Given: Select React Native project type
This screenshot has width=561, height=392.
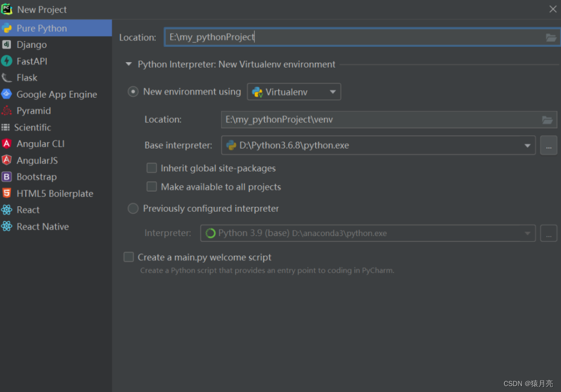Looking at the screenshot, I should click(x=56, y=226).
